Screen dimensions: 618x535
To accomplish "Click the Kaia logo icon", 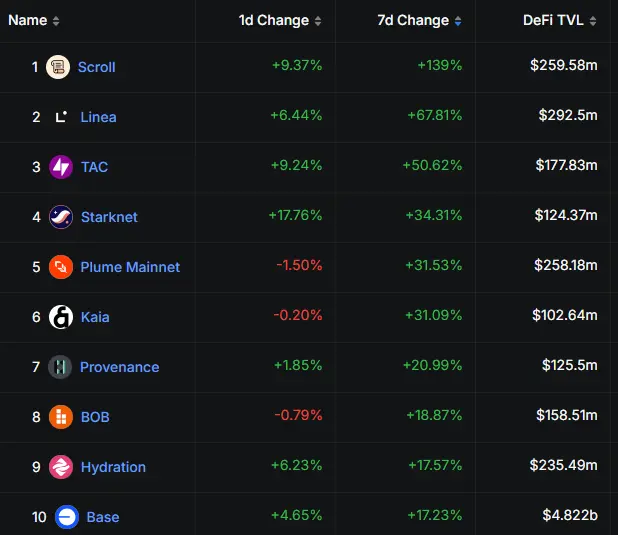I will (61, 317).
